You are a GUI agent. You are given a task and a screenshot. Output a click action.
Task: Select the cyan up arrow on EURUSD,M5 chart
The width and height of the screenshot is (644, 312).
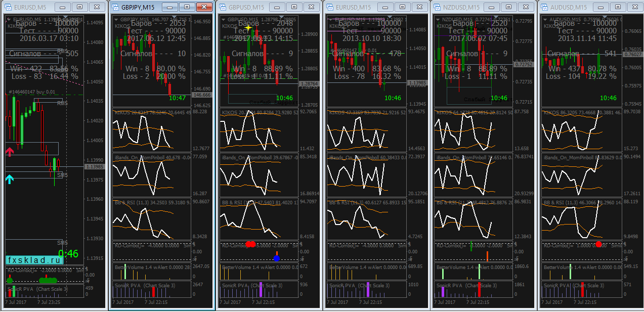coord(10,179)
